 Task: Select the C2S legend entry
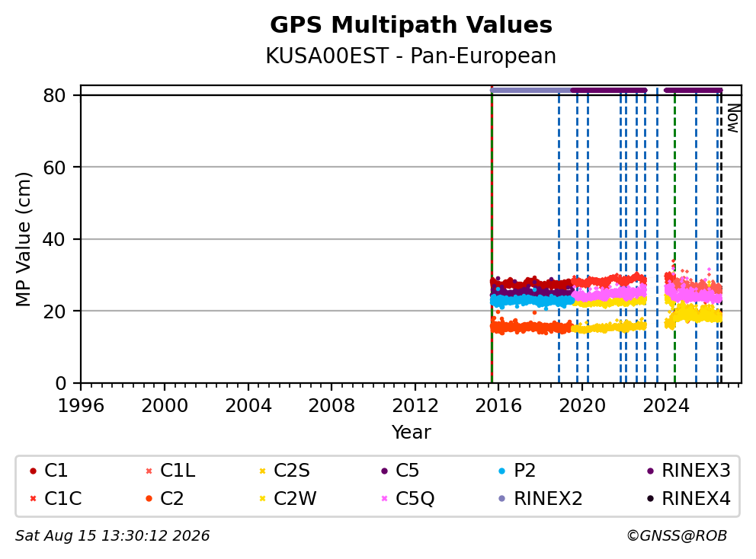pos(284,471)
